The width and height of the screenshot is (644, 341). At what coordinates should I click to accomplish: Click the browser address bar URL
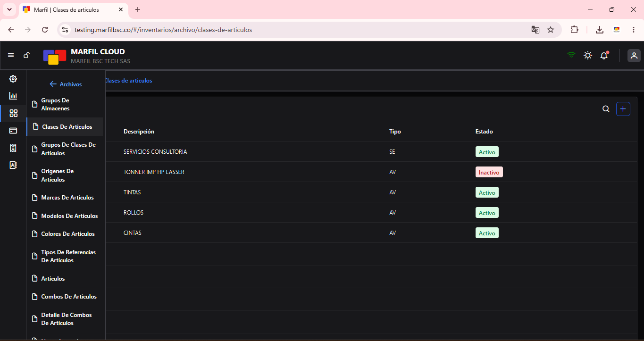[x=163, y=30]
